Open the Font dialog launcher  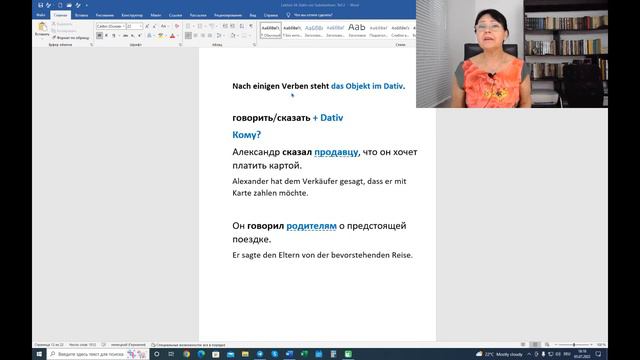pyautogui.click(x=180, y=45)
